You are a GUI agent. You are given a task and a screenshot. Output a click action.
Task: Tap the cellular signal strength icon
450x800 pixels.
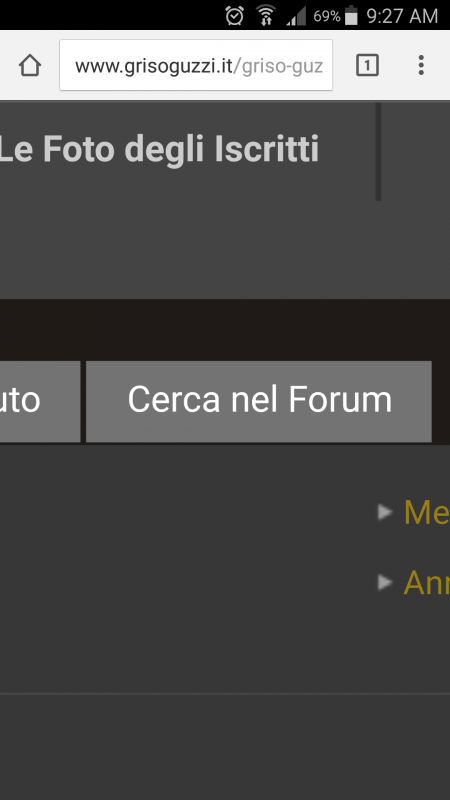(x=296, y=16)
